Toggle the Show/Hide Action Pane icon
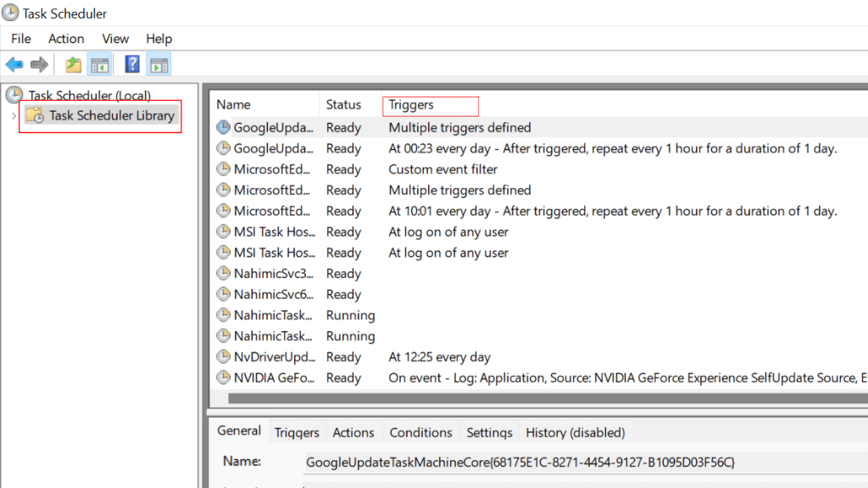This screenshot has width=868, height=488. 158,64
